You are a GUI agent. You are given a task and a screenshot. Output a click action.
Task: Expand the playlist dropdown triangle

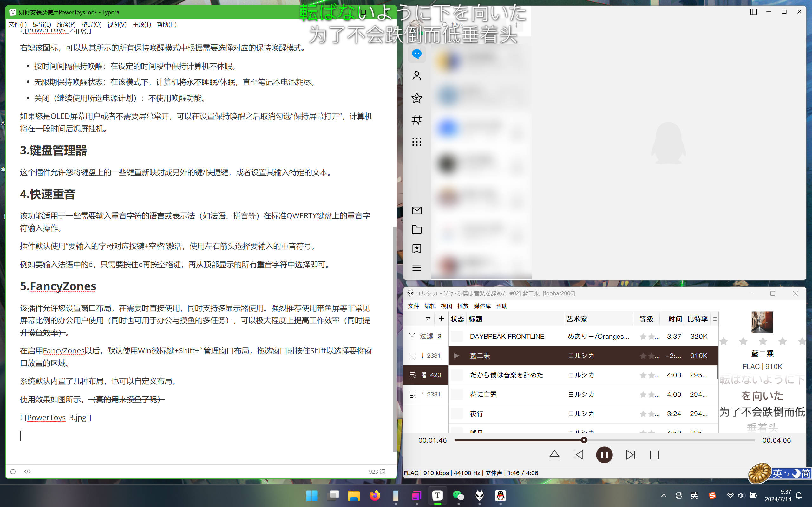[428, 319]
